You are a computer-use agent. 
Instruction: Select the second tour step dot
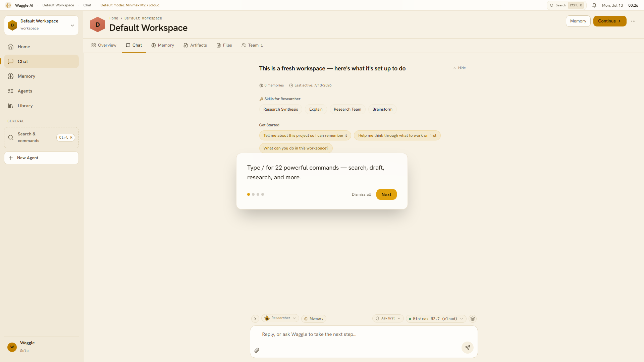click(x=253, y=194)
